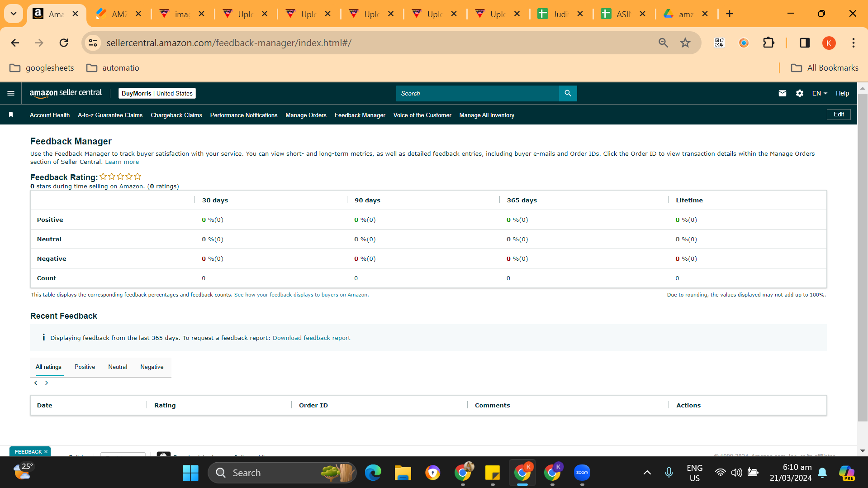This screenshot has height=488, width=868.
Task: Open the Extensions puzzle piece menu
Action: click(768, 43)
